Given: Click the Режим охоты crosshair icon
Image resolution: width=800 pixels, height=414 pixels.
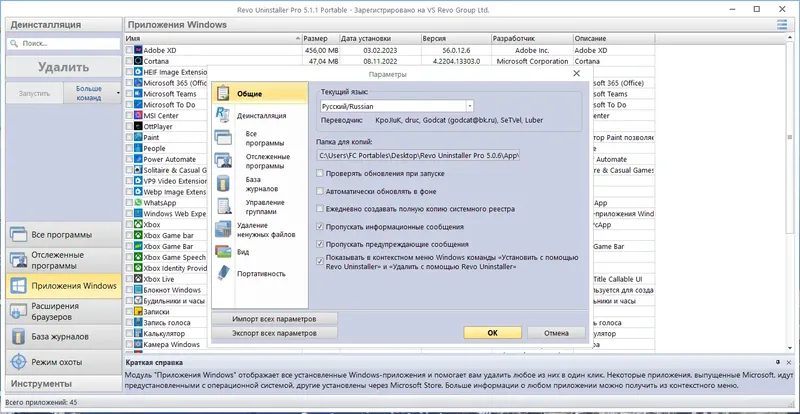Looking at the screenshot, I should 18,362.
